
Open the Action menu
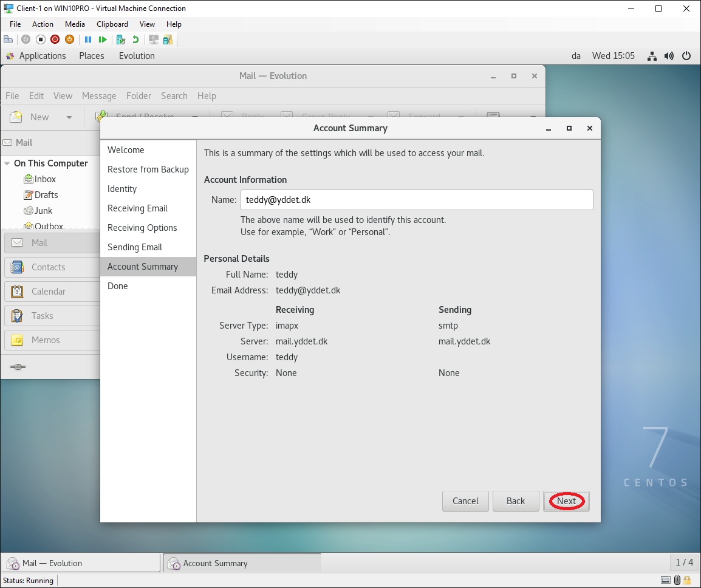pyautogui.click(x=43, y=24)
